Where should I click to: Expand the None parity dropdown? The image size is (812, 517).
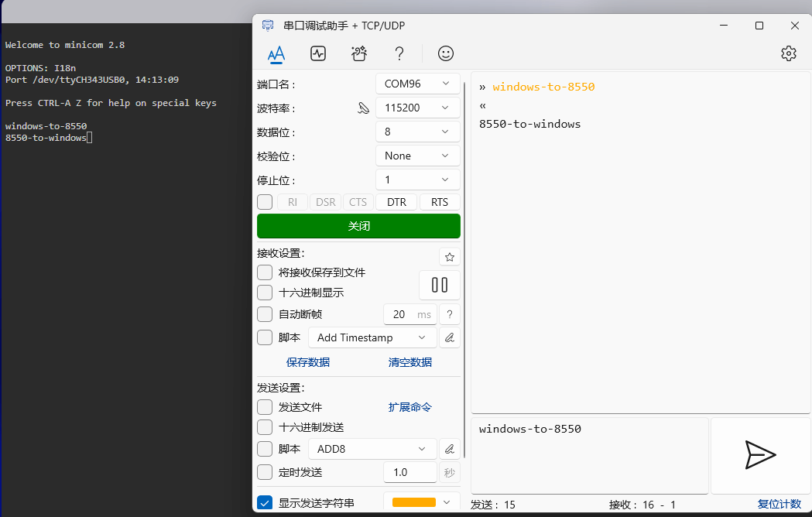[418, 156]
